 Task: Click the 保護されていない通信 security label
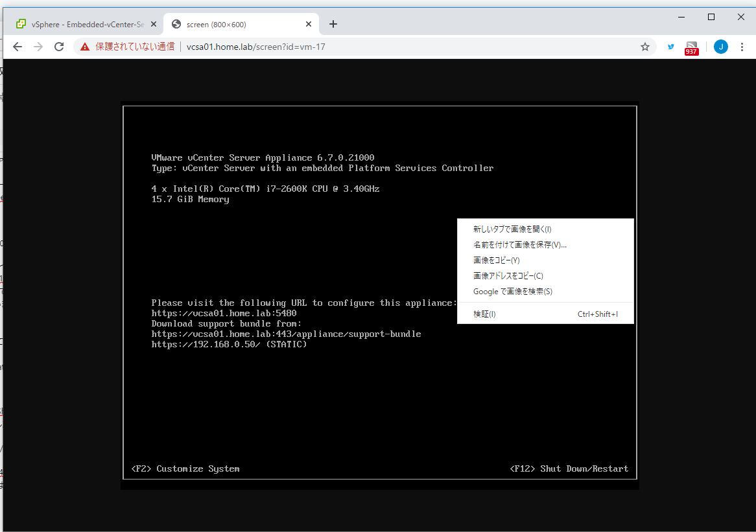pos(134,47)
